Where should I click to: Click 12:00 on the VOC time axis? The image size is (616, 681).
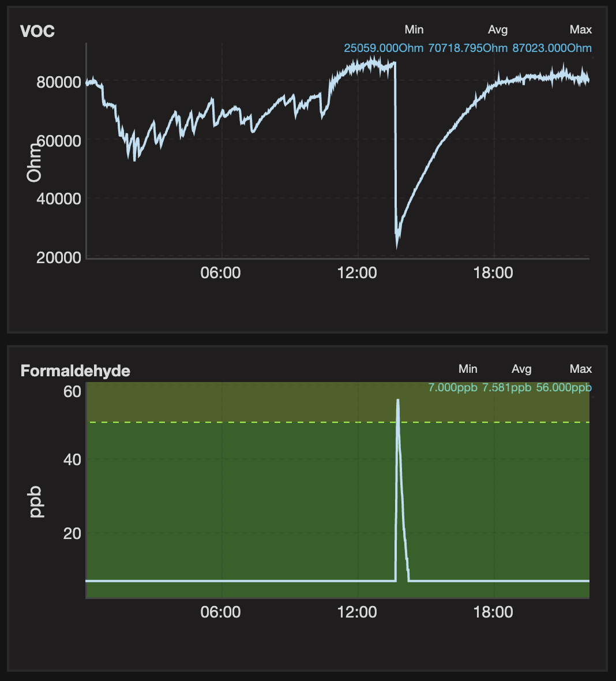(x=357, y=273)
